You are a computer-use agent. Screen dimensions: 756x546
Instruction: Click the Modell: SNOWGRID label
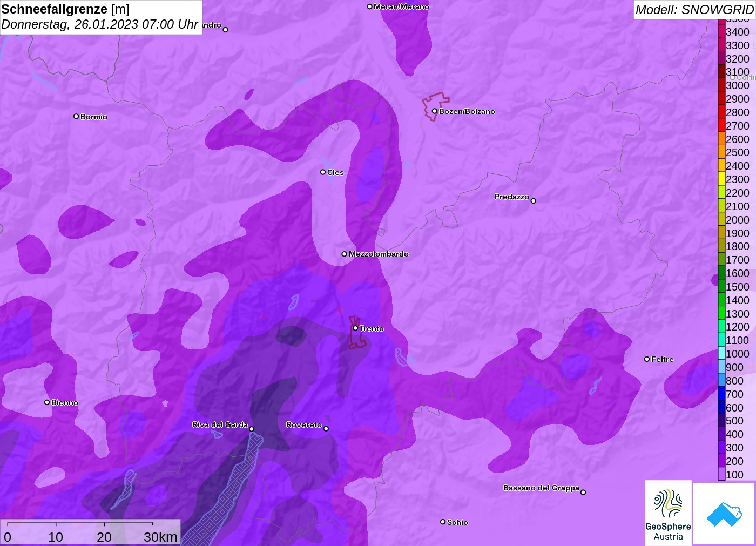tap(694, 10)
